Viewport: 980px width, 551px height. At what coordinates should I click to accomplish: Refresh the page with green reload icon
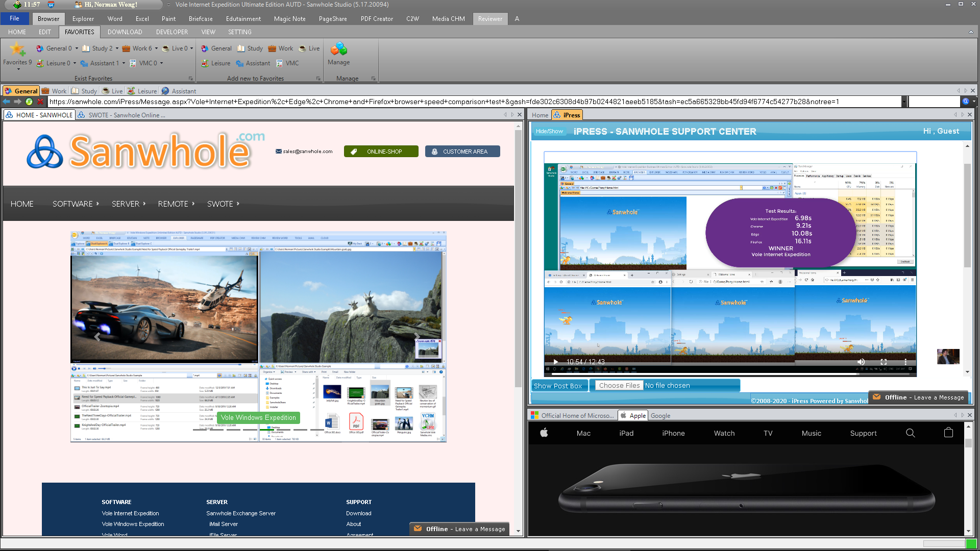(x=29, y=102)
